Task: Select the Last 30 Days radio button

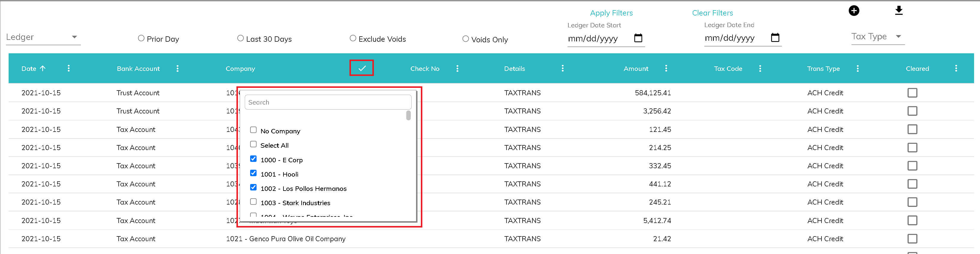Action: [x=240, y=38]
